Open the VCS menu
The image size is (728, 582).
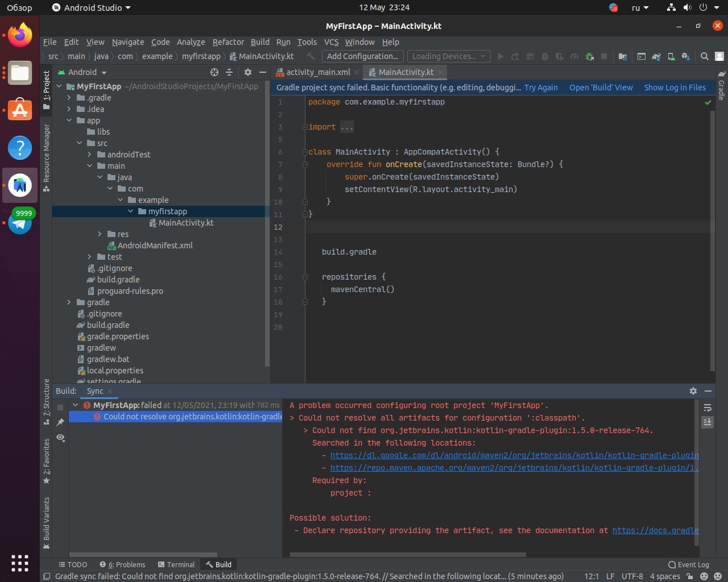[331, 42]
